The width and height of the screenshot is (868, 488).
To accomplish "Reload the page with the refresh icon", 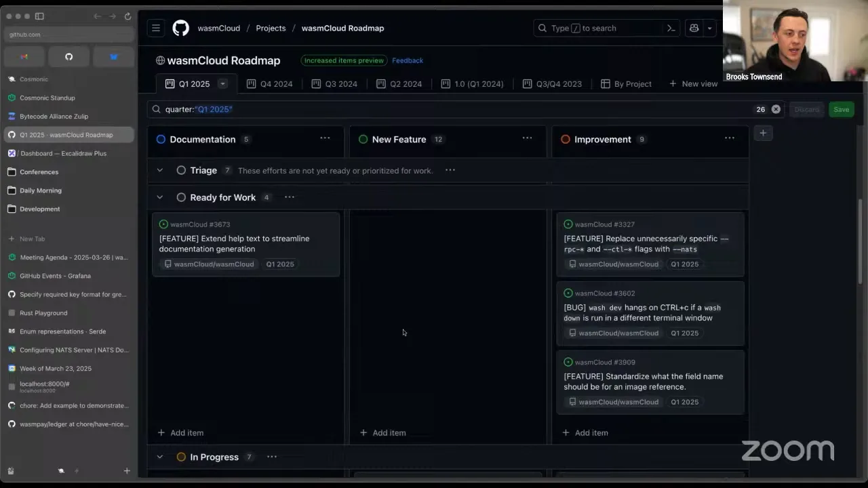I will [127, 16].
